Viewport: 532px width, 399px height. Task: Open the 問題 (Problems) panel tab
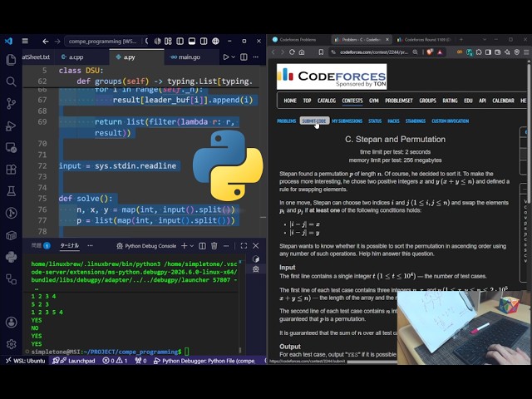41,246
